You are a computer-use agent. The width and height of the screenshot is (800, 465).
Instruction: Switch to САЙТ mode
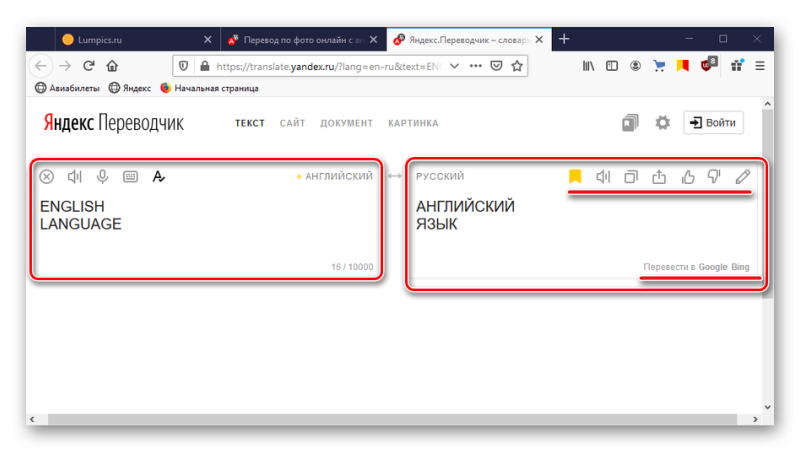[292, 123]
